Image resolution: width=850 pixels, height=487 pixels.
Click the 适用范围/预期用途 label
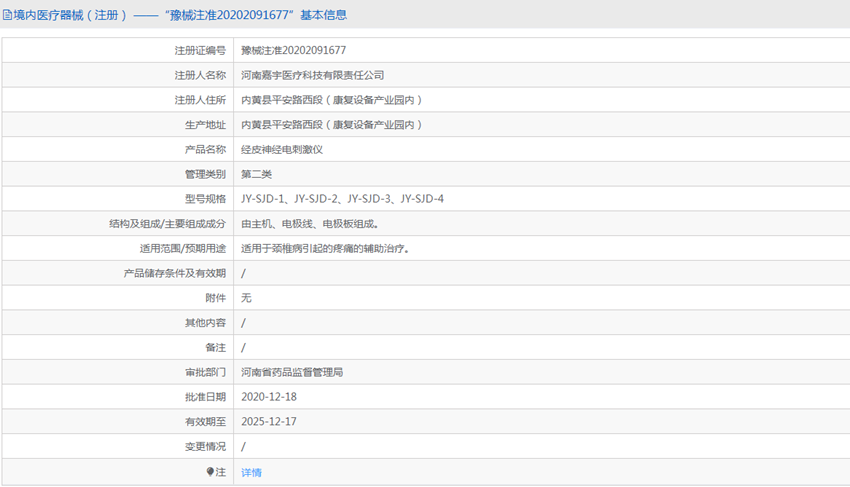pos(183,248)
